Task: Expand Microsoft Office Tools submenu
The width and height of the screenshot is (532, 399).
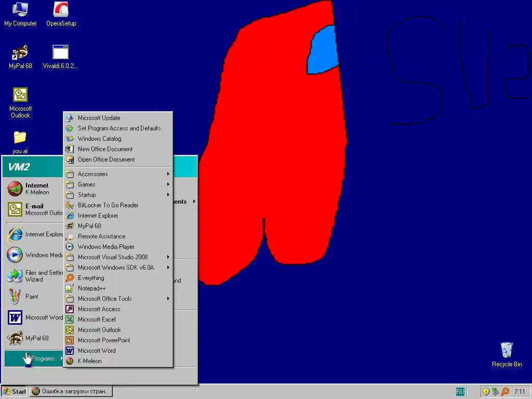Action: point(118,299)
